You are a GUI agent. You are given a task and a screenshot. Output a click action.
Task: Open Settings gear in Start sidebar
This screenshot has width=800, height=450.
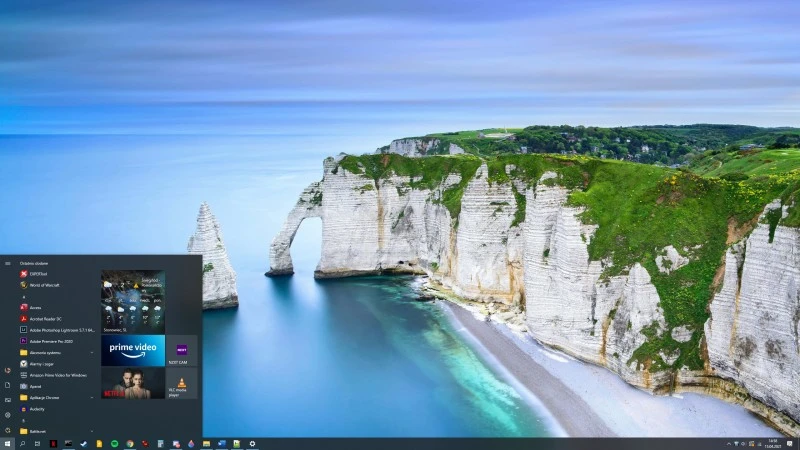8,415
